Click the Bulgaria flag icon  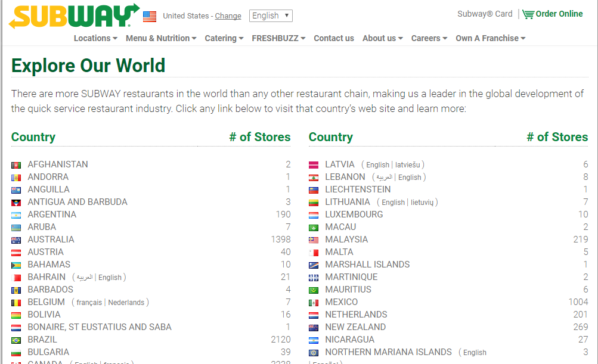tap(16, 353)
